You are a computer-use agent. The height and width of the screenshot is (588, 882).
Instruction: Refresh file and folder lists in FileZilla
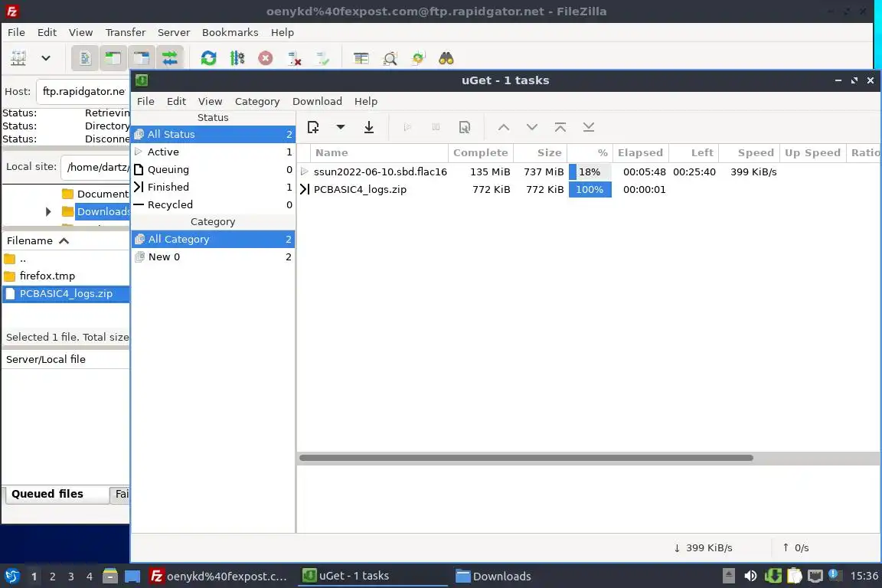point(209,58)
